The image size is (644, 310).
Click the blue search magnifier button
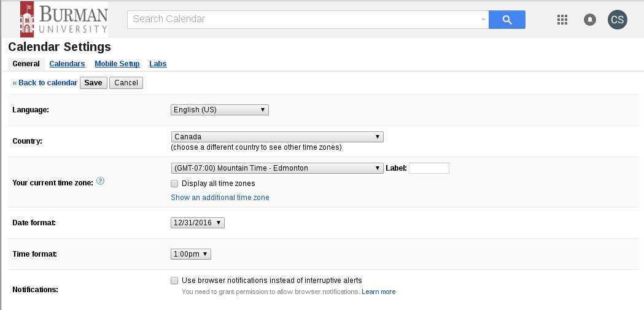click(x=507, y=19)
